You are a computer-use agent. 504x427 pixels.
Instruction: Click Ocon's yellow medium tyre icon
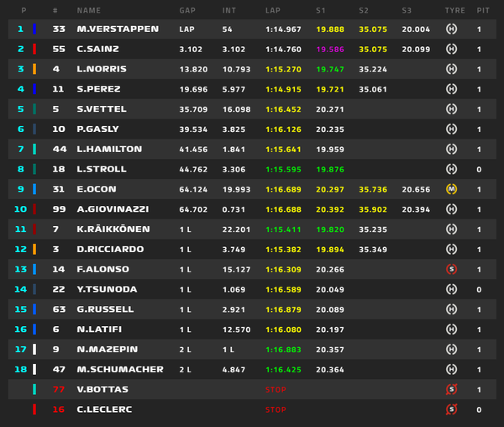pyautogui.click(x=451, y=189)
